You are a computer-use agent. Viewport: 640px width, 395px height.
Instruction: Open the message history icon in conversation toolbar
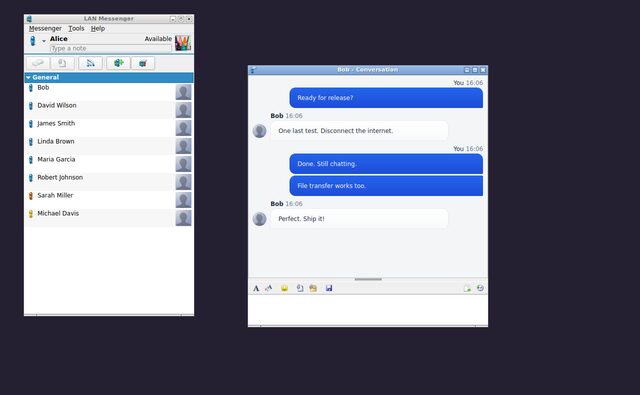480,288
